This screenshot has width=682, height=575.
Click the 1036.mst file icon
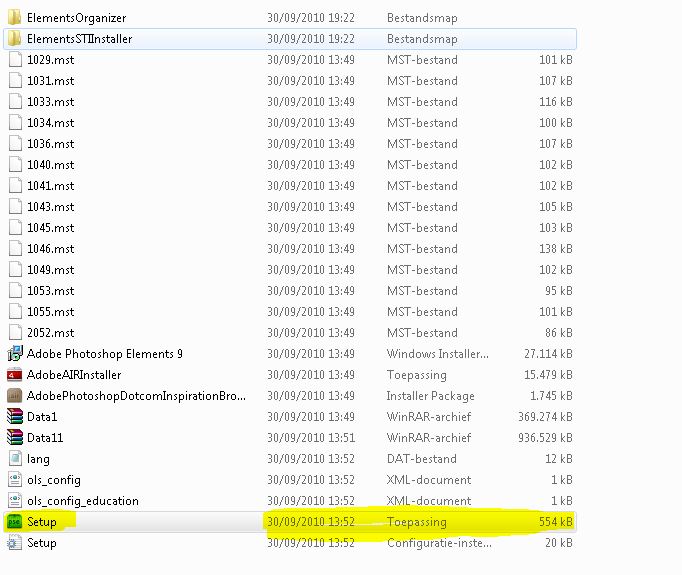click(15, 144)
